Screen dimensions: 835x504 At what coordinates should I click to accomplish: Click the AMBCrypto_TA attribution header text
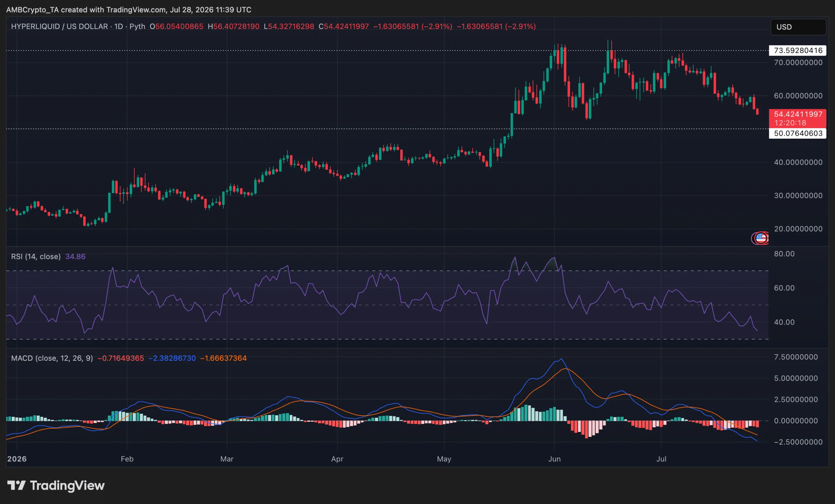129,9
